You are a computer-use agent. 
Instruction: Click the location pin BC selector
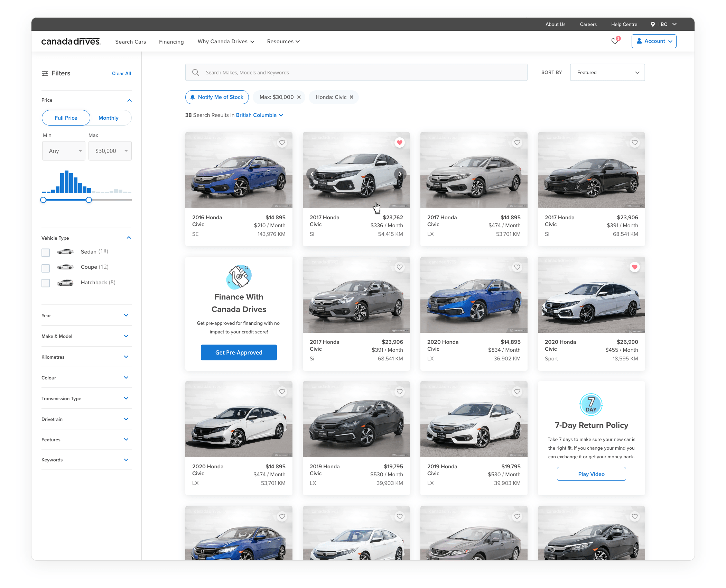point(663,24)
